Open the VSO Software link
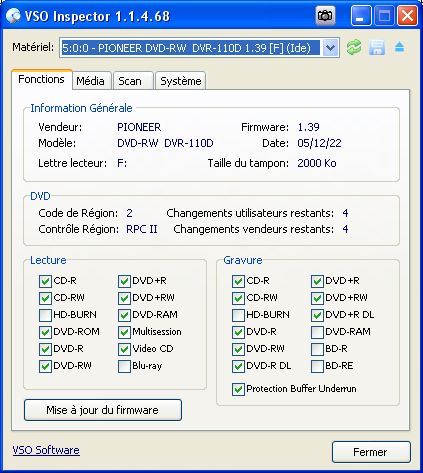Screen dimensions: 423x473 point(46,450)
